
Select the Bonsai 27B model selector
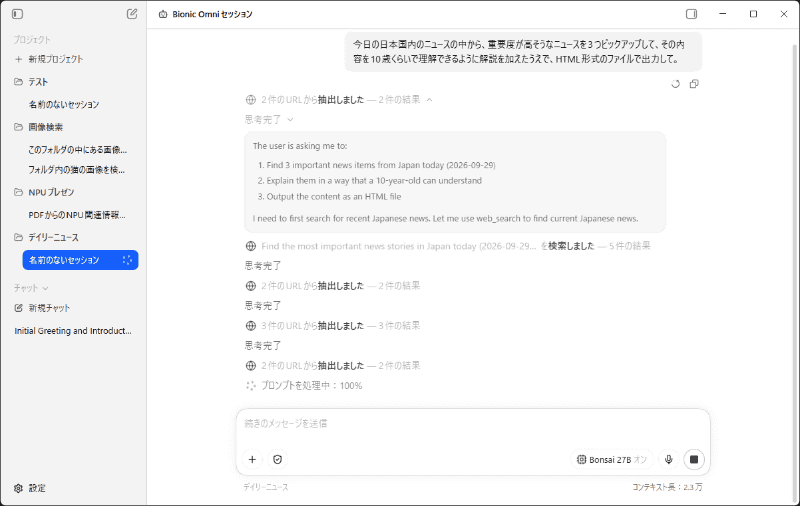(x=611, y=460)
